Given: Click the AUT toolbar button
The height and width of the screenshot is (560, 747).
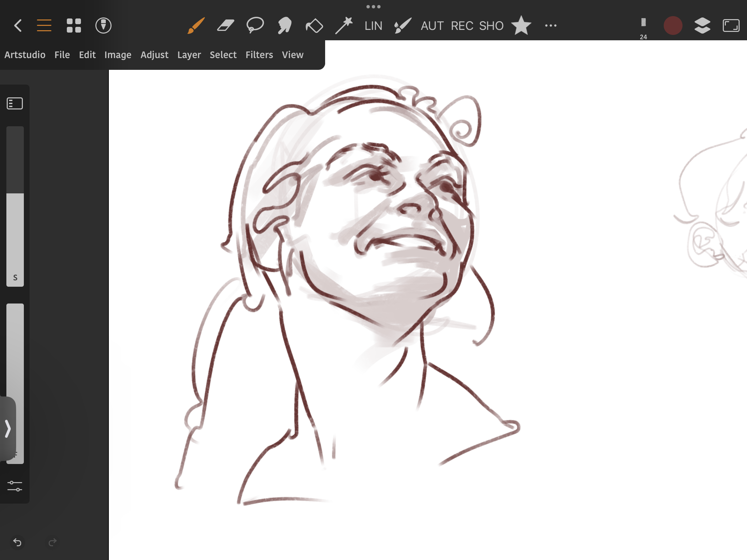Looking at the screenshot, I should (x=432, y=26).
